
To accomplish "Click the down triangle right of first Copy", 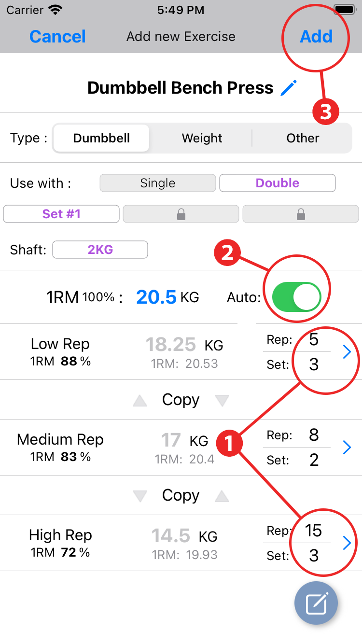I will tap(222, 400).
